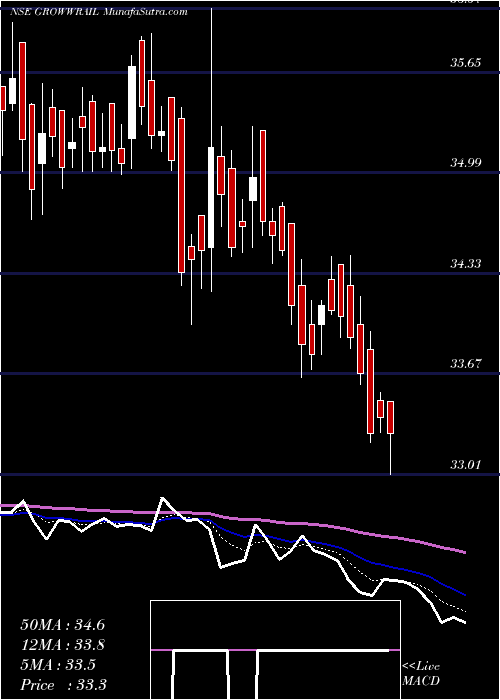Click the 12MA : 33.8 reading

(62, 645)
